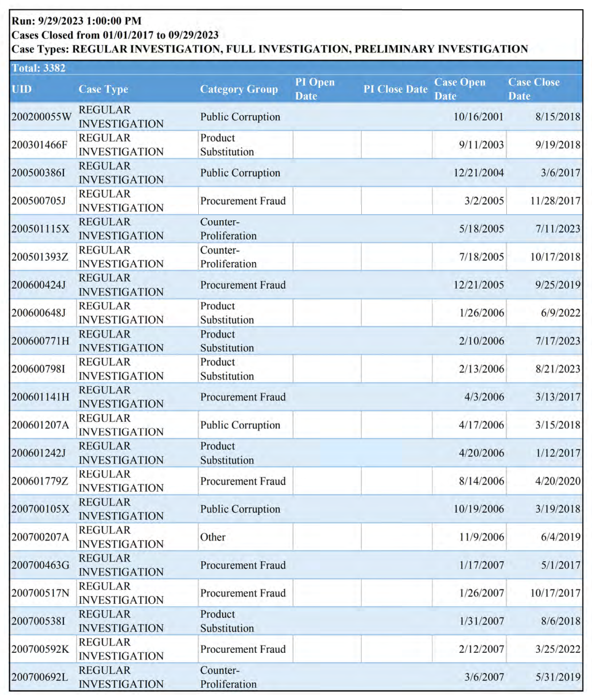Click Case Open Date 7/18/2005

(x=481, y=257)
